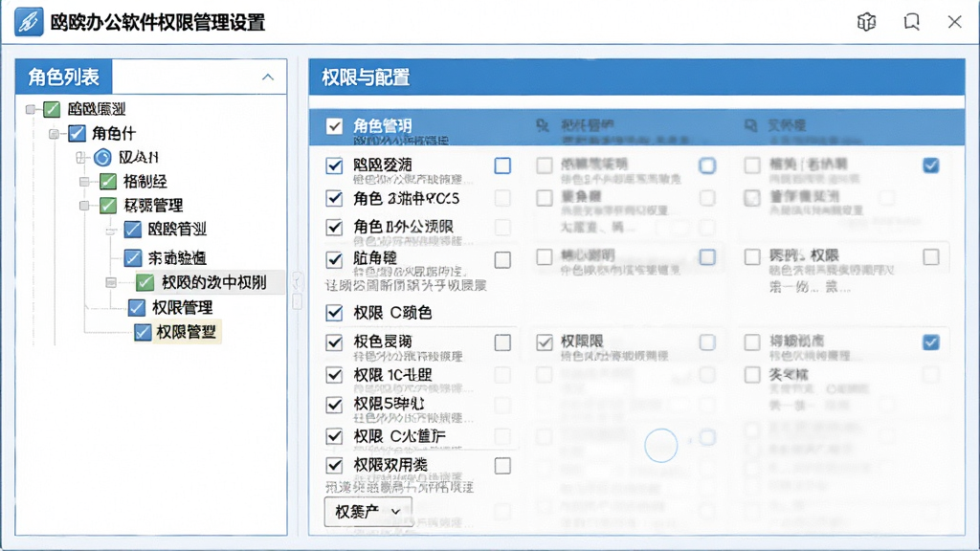The width and height of the screenshot is (980, 551).
Task: Click the 权限与配置 panel header
Action: tap(636, 77)
